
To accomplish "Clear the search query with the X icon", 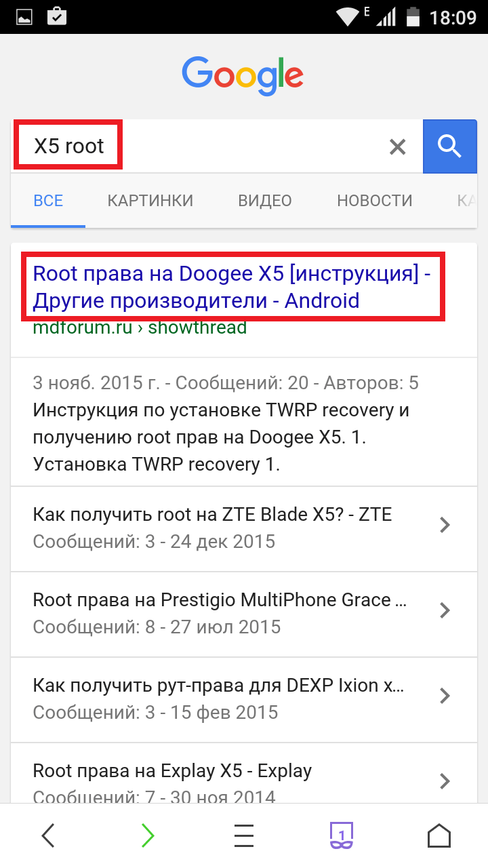I will pos(397,146).
